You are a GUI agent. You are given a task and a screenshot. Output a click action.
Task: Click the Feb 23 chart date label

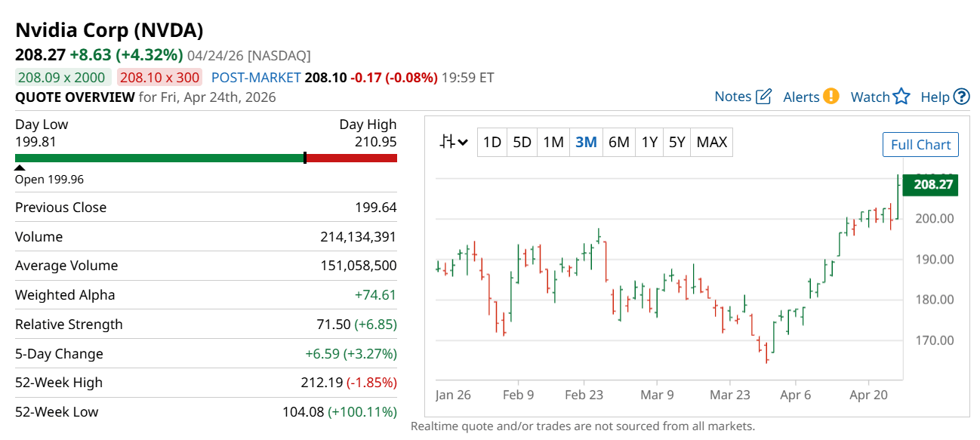[x=584, y=395]
